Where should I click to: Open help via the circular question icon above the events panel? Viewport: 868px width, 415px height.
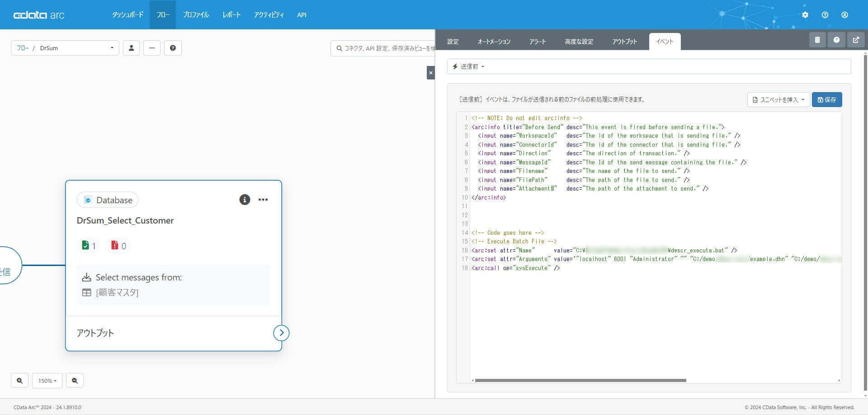pyautogui.click(x=836, y=40)
